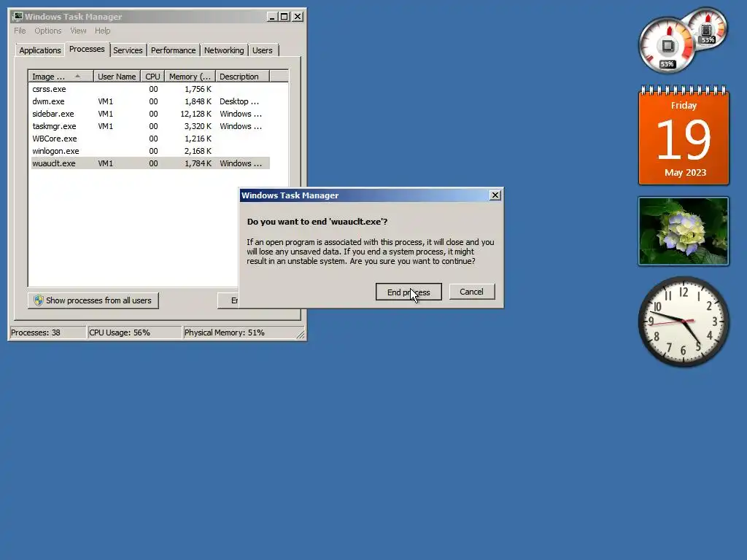The width and height of the screenshot is (747, 560).
Task: Open the calendar gadget showing Friday 19
Action: [x=684, y=135]
